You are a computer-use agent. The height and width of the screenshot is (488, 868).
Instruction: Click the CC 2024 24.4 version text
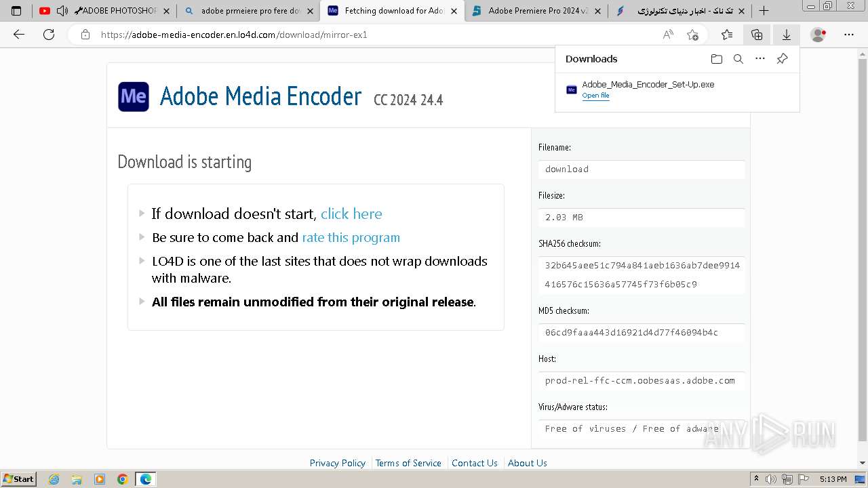(408, 100)
